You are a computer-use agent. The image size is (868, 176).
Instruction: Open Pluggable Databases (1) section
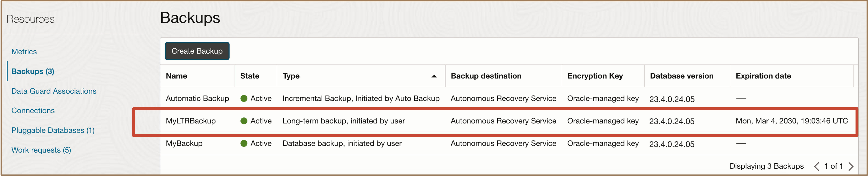click(x=53, y=130)
